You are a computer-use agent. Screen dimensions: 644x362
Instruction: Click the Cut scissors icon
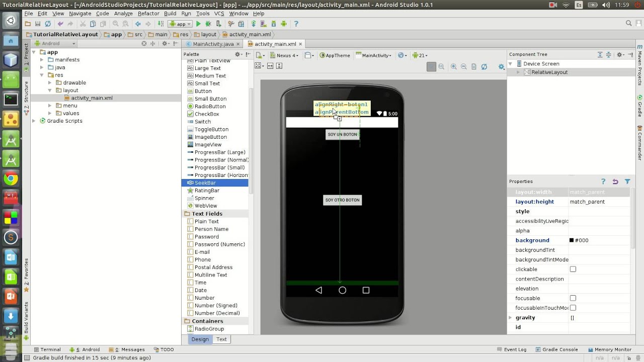click(x=83, y=24)
